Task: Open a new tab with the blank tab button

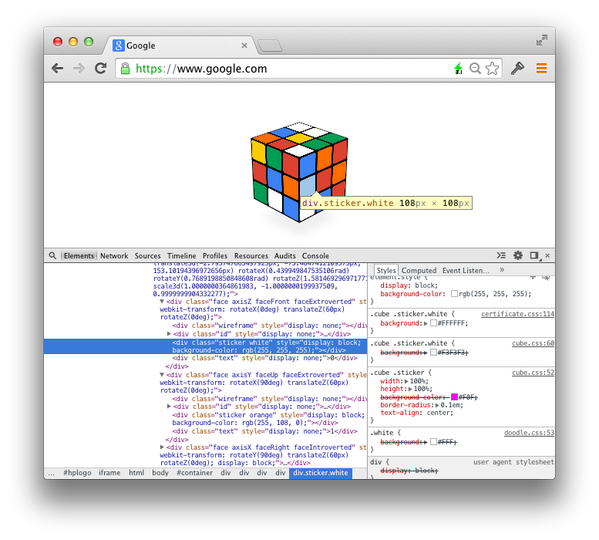Action: point(270,46)
